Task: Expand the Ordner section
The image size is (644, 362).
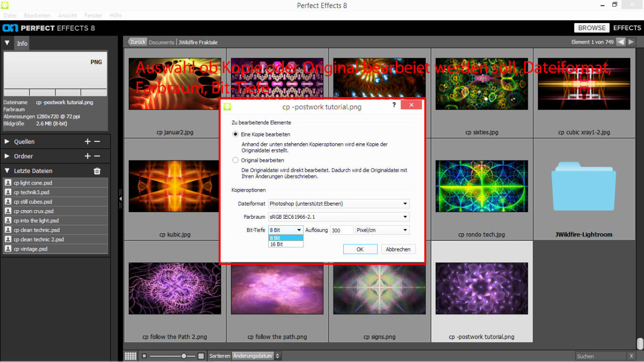Action: tap(7, 156)
